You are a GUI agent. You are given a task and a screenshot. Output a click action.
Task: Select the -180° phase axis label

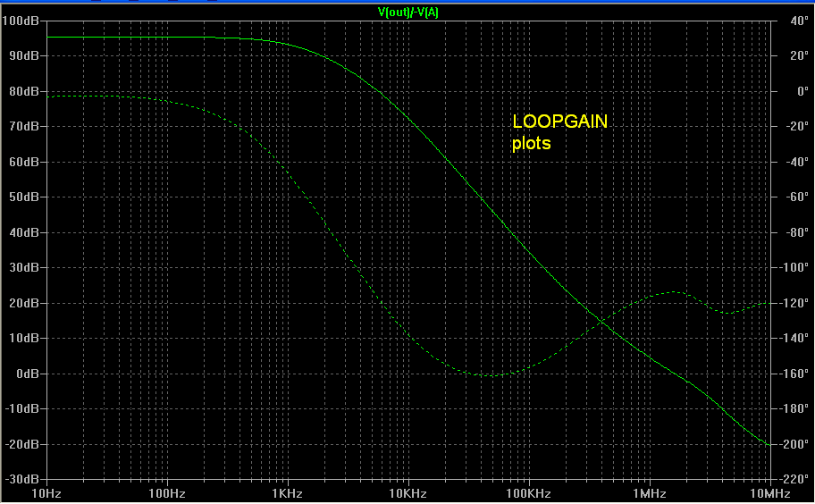[x=794, y=409]
